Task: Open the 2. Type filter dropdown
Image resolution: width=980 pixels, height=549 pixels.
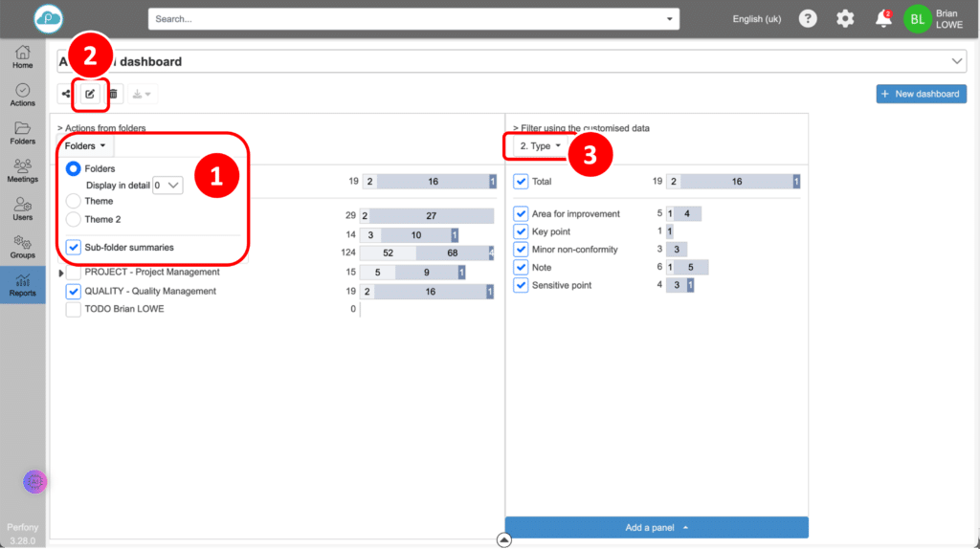Action: click(540, 146)
